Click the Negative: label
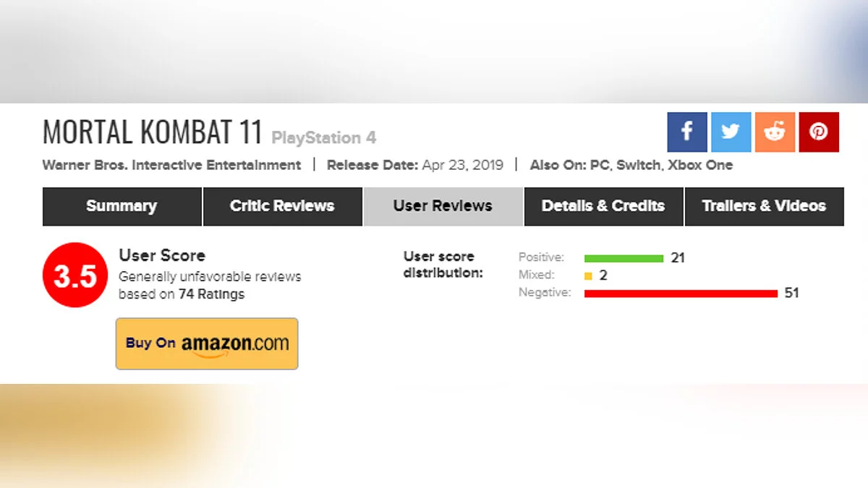868x488 pixels. [x=545, y=293]
